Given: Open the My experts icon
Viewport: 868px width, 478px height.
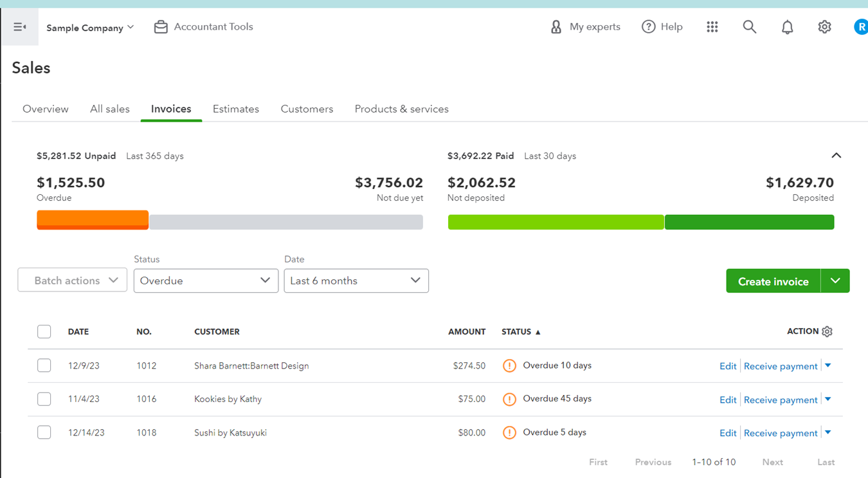Looking at the screenshot, I should [x=556, y=27].
